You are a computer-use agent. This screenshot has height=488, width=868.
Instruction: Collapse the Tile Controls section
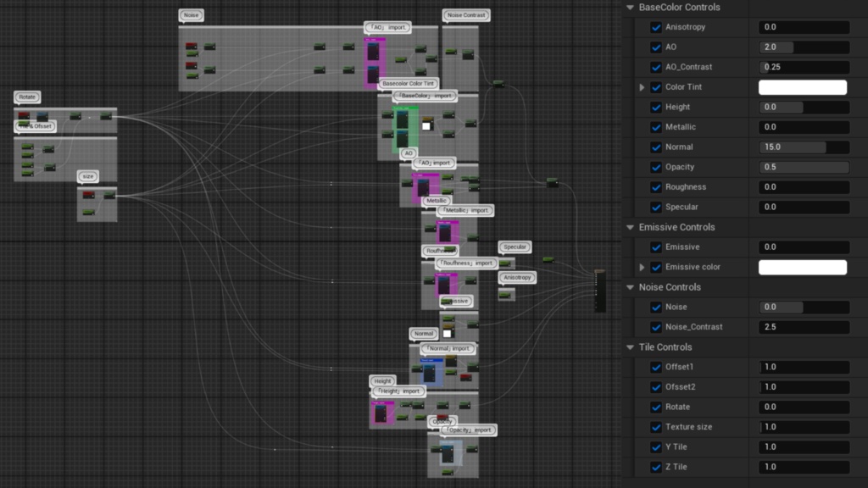[x=630, y=347]
